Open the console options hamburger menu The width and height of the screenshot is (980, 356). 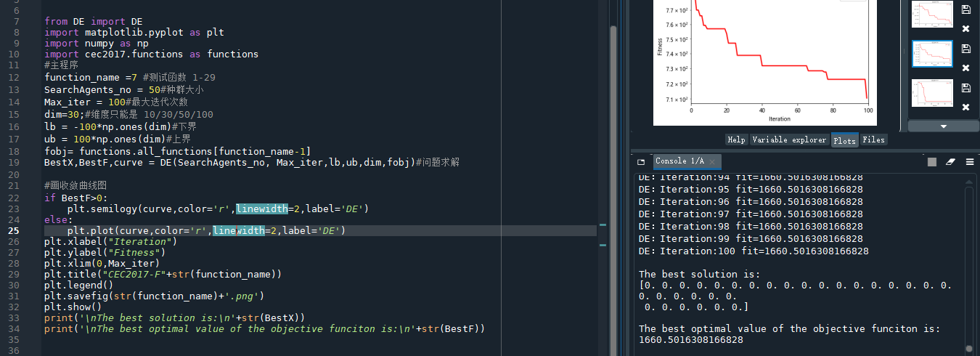(969, 162)
